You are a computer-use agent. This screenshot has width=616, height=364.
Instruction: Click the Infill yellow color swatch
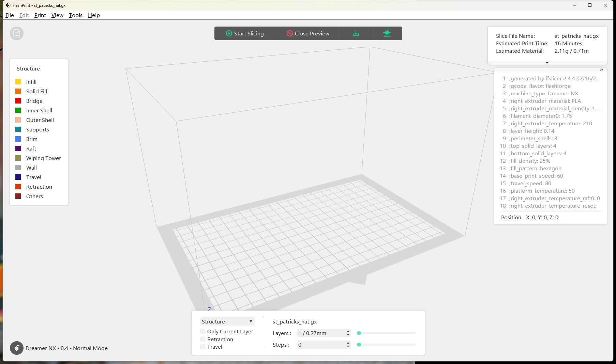point(18,82)
